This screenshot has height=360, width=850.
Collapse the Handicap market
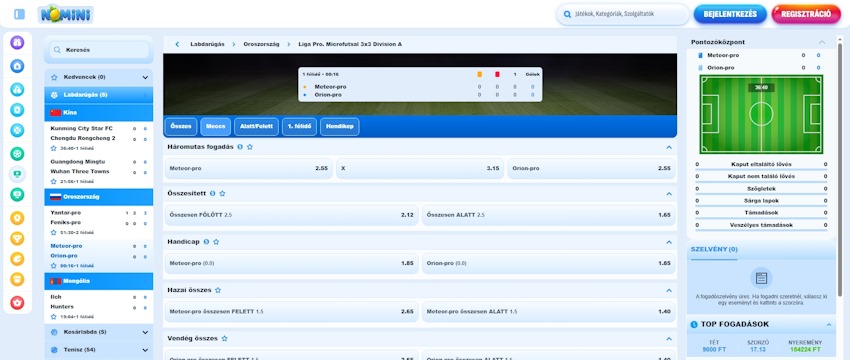pos(669,242)
